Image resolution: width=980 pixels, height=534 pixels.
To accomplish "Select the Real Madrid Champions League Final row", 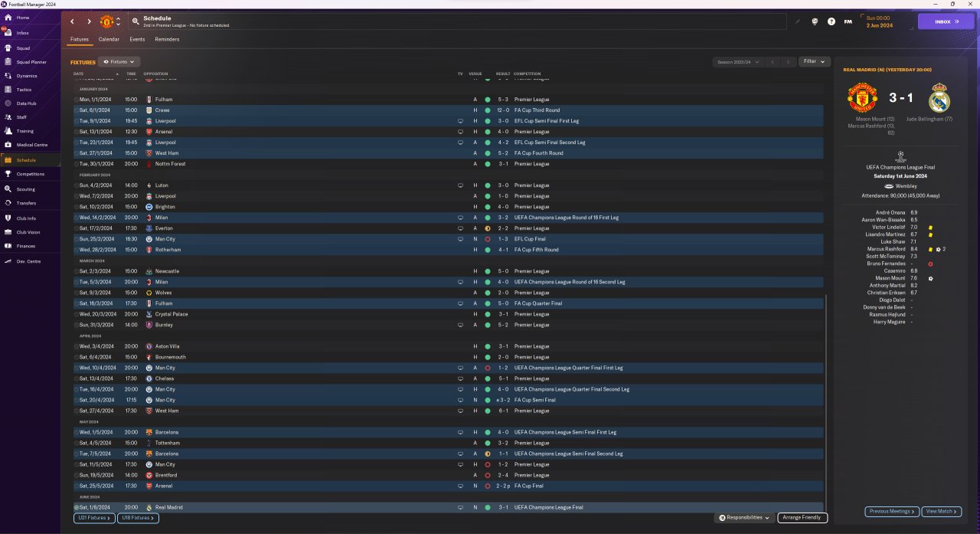I will 449,507.
